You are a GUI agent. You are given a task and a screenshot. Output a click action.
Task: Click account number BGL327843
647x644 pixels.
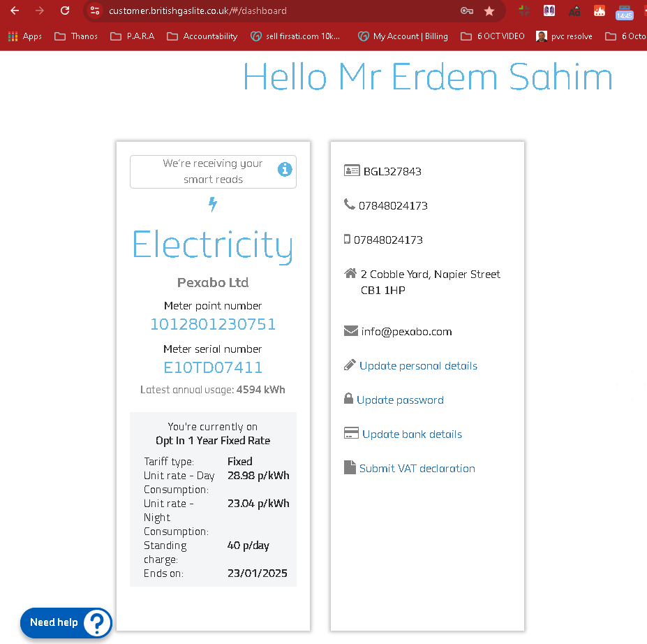(x=392, y=171)
